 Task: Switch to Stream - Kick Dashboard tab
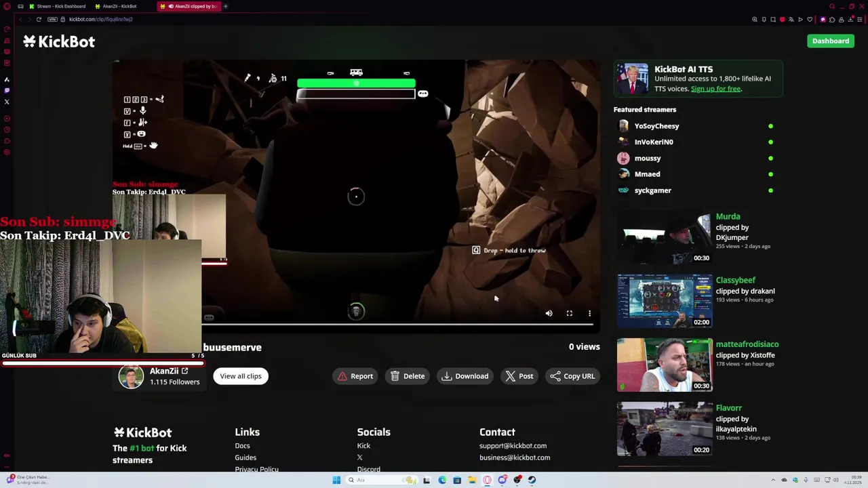pos(58,6)
